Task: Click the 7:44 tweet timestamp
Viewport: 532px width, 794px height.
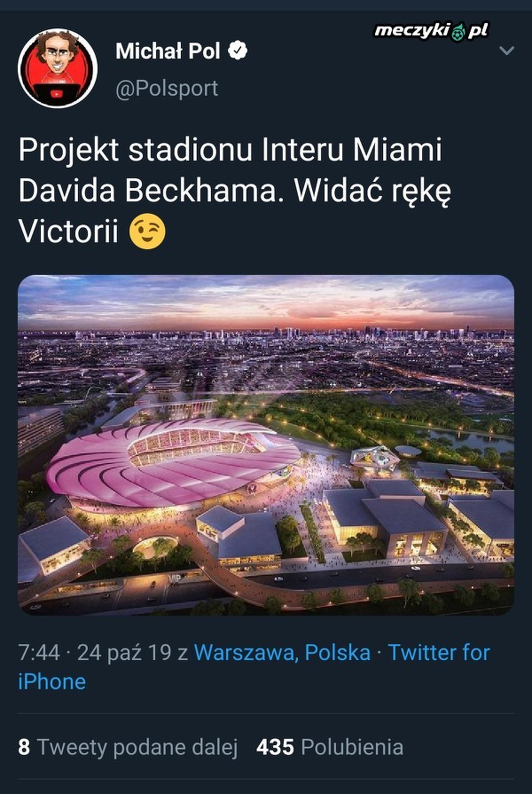Action: [x=39, y=652]
